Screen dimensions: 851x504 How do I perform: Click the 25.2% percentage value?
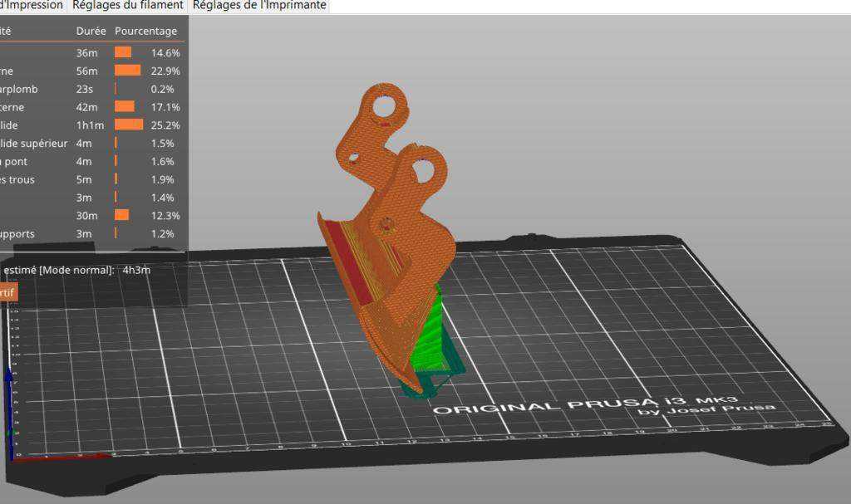pyautogui.click(x=165, y=125)
